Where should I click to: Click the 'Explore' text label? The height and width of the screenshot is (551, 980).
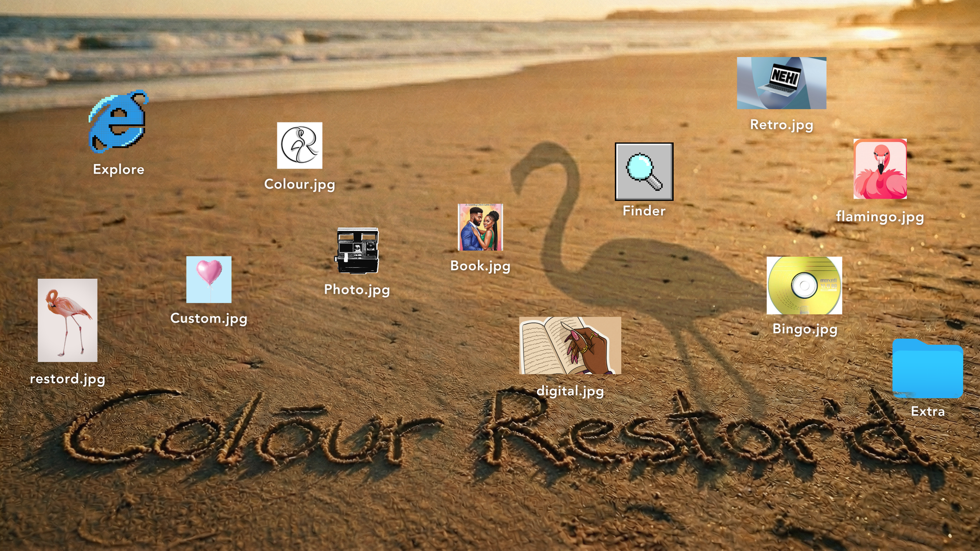click(119, 170)
